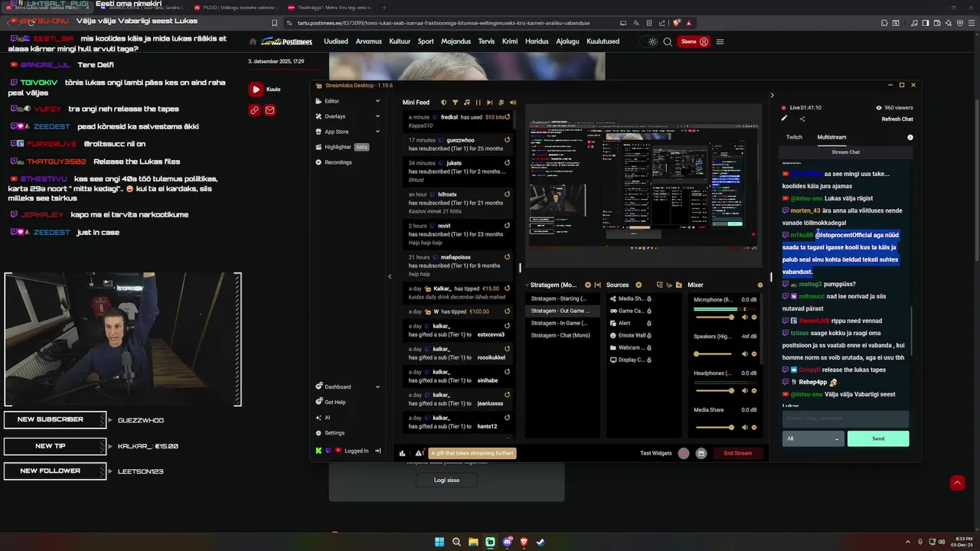980x551 pixels.
Task: Replay the W €100.00 tip alert
Action: coord(507,311)
